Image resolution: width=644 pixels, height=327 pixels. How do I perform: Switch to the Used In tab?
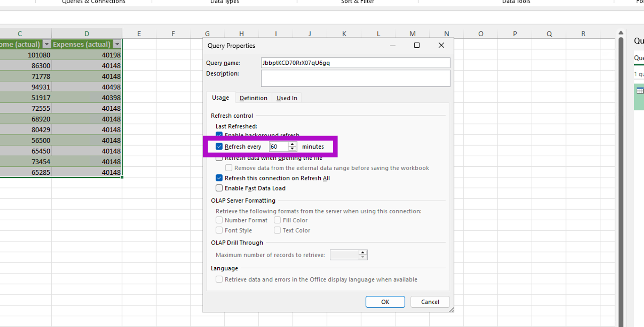pyautogui.click(x=286, y=98)
